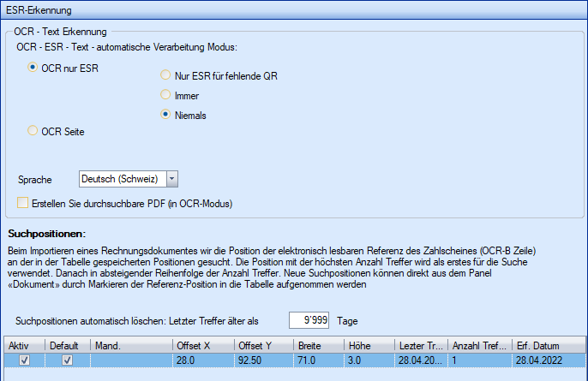Enable Erstellen Sie durchsuchbare PDF checkbox
Screen dimensions: 588x381
coord(22,203)
